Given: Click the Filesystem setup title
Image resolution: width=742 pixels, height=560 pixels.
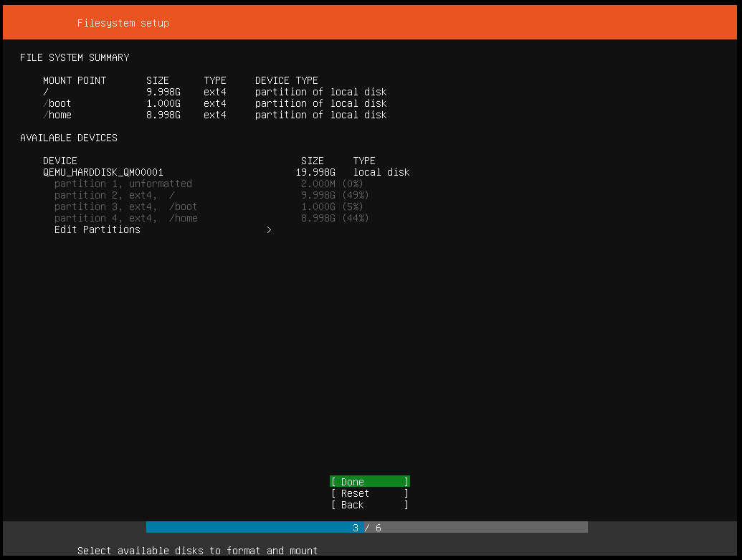Looking at the screenshot, I should [123, 23].
